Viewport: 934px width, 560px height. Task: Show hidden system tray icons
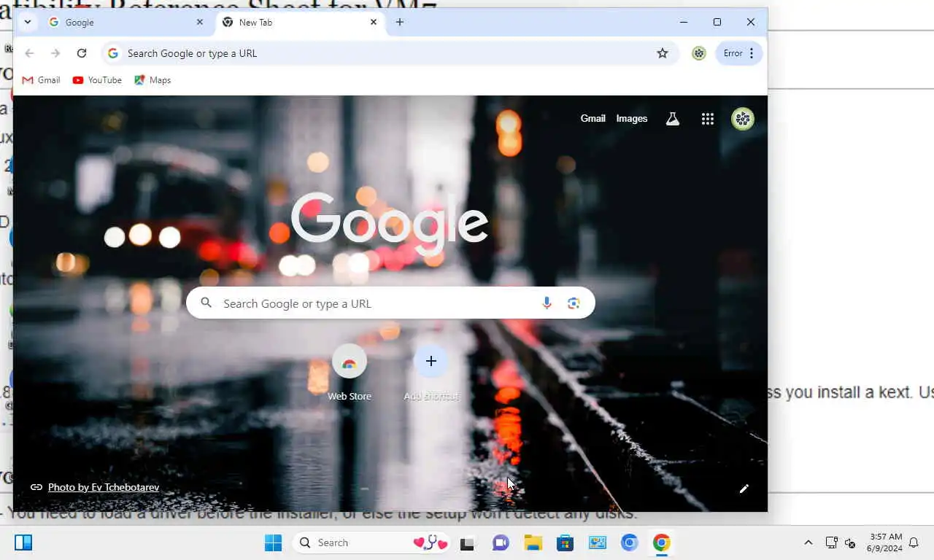[808, 542]
